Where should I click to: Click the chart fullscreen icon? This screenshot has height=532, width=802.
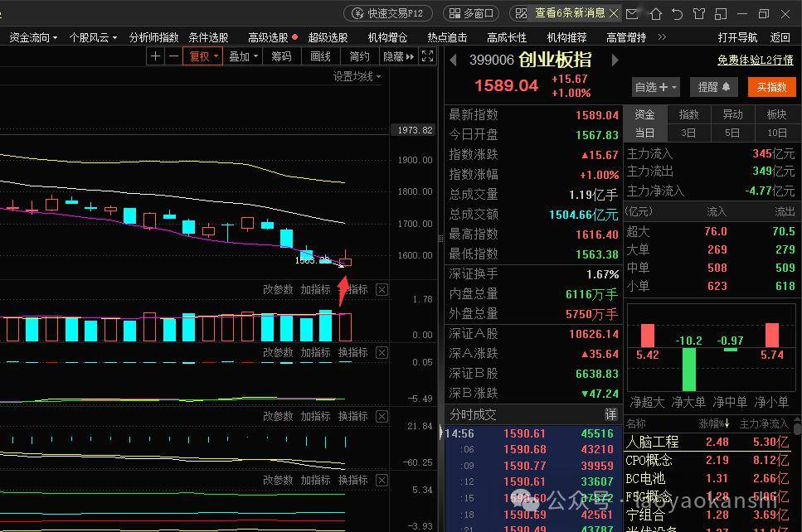pos(427,56)
